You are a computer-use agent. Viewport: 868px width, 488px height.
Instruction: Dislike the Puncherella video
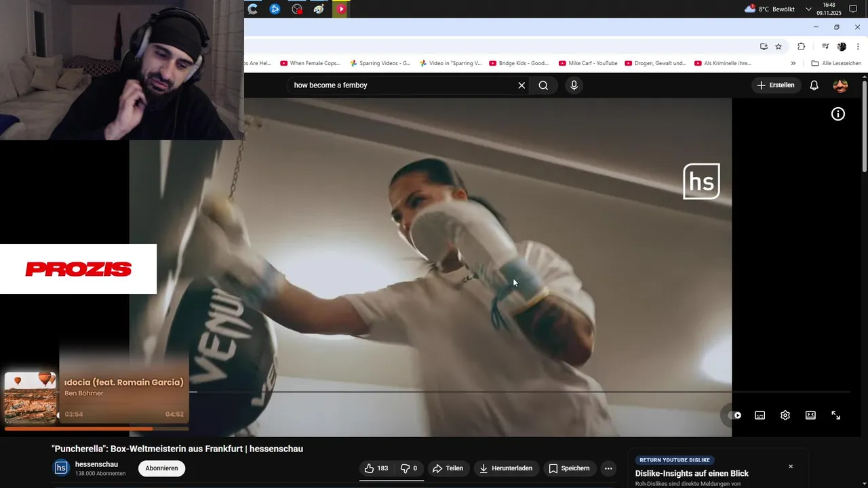pyautogui.click(x=409, y=468)
